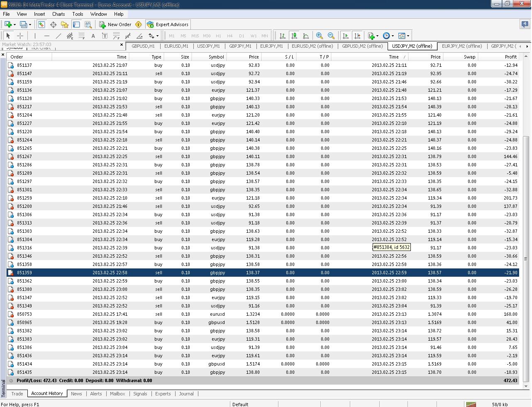Open the Periods clock icon

tap(386, 36)
